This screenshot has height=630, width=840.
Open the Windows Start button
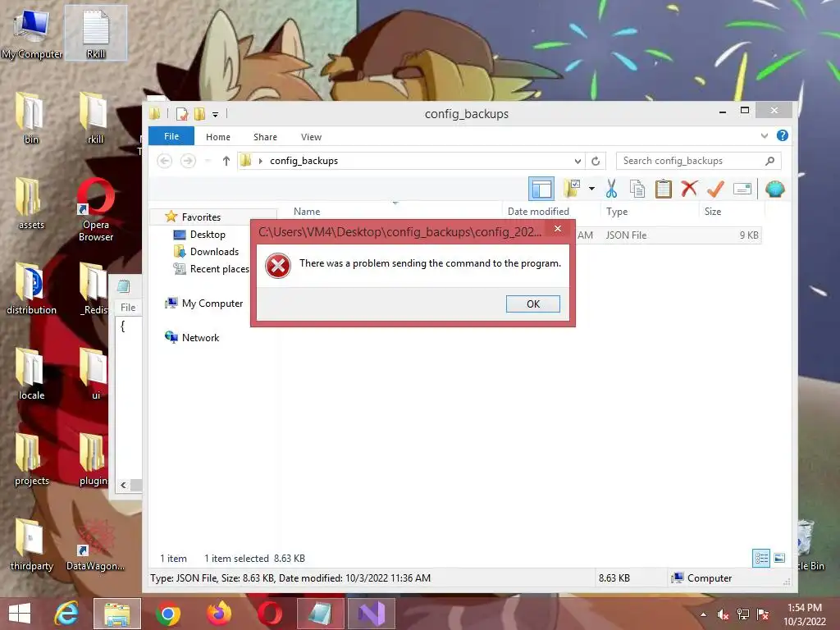coord(20,614)
